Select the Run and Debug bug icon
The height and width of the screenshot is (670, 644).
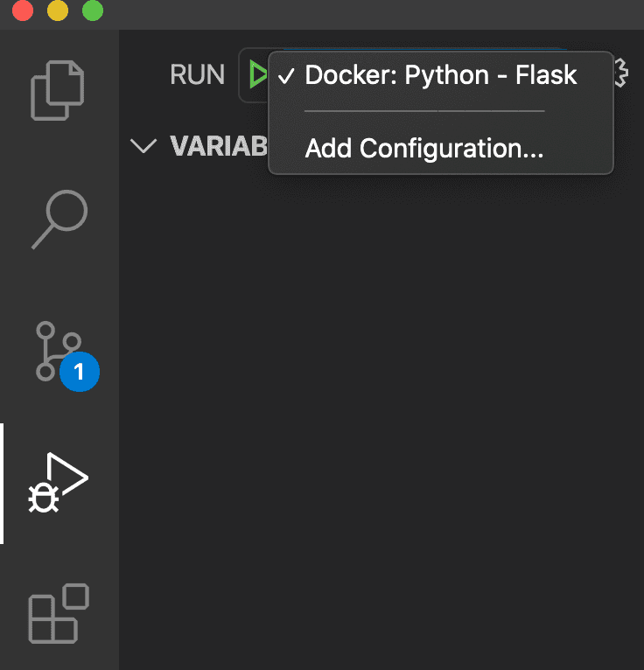(x=58, y=484)
